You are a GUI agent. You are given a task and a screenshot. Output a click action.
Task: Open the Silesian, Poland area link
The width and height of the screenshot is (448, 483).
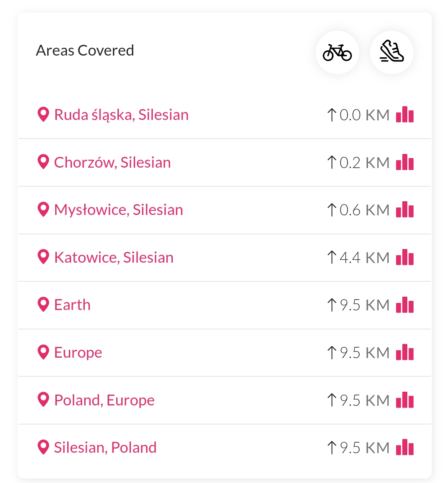[x=105, y=448]
